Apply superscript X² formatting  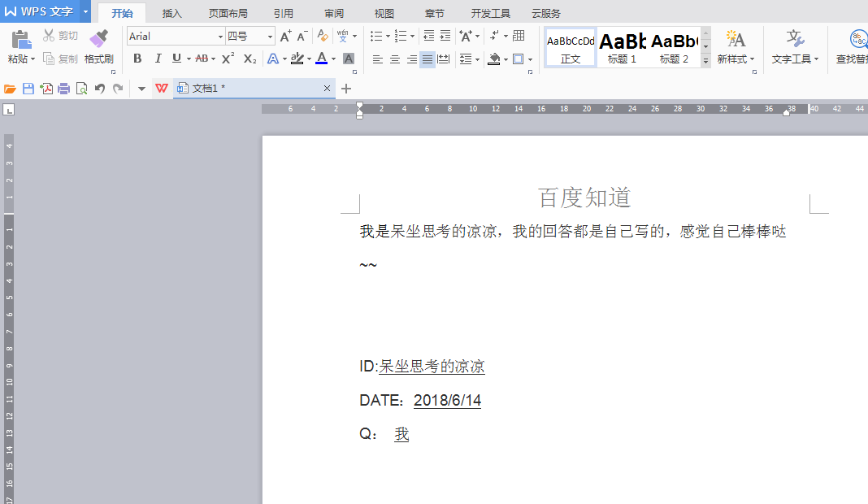[228, 59]
